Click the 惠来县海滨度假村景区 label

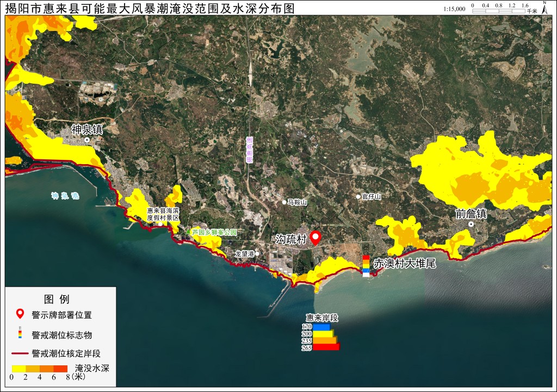point(163,214)
